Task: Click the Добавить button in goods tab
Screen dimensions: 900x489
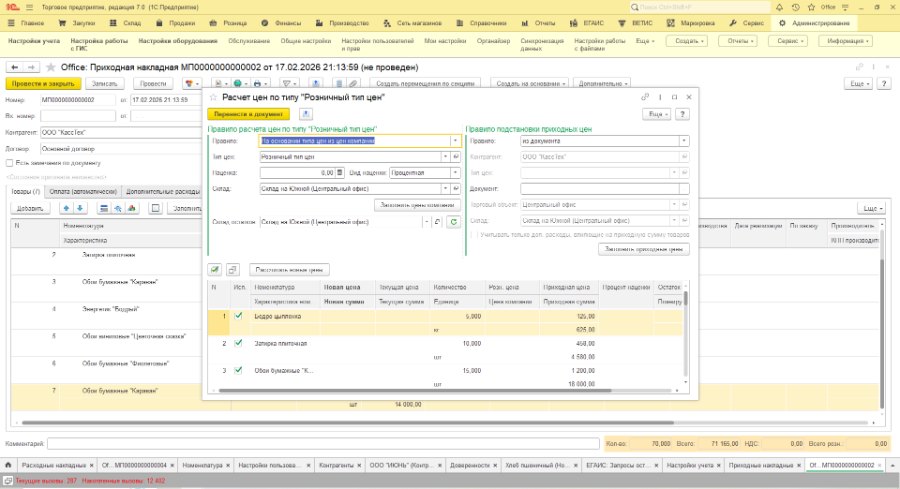Action: click(30, 208)
